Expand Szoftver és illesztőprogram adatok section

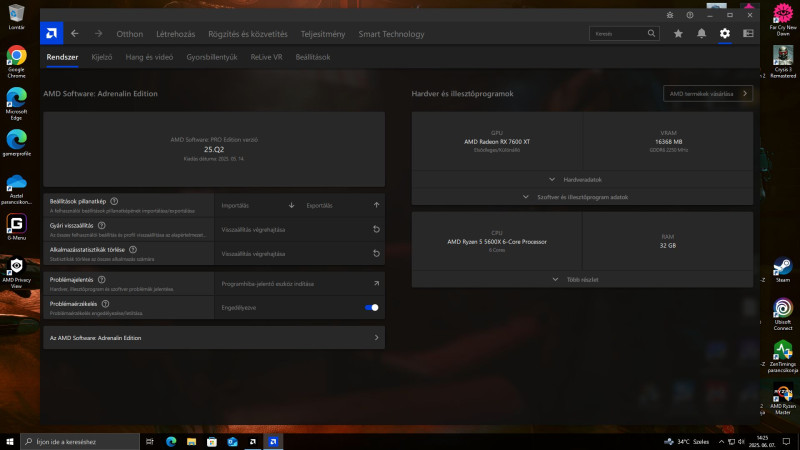coord(582,197)
